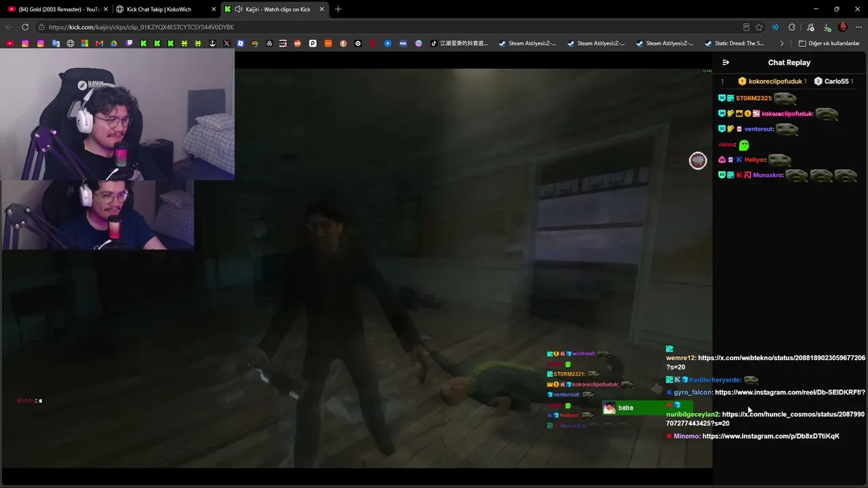The height and width of the screenshot is (488, 868).
Task: Open the blue play-button bookmark icon
Action: pyautogui.click(x=387, y=43)
